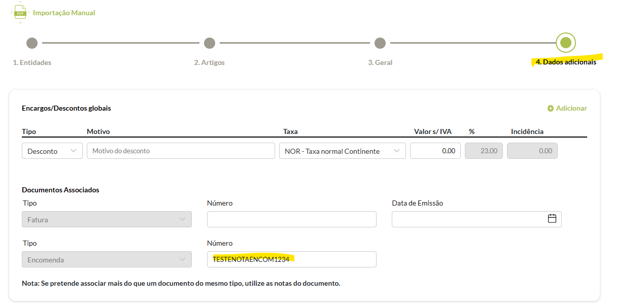Click Adicionar to add a charge or discount

click(567, 108)
